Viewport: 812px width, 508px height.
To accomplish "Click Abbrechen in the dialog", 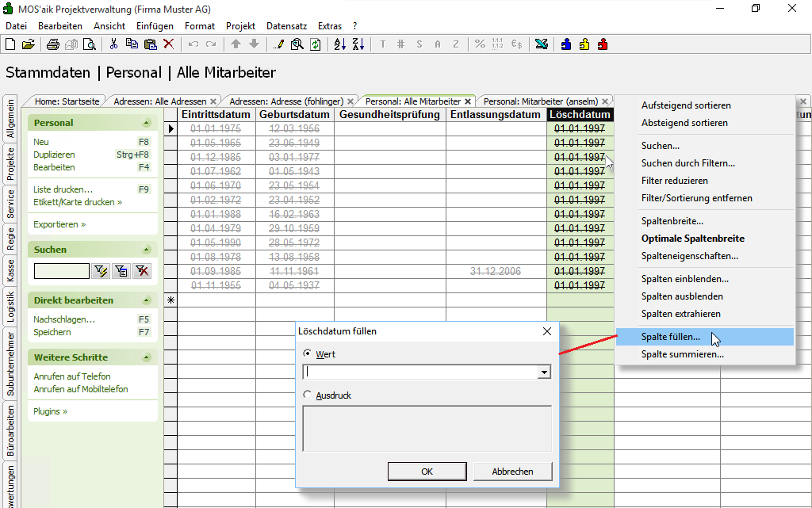I will (x=513, y=472).
